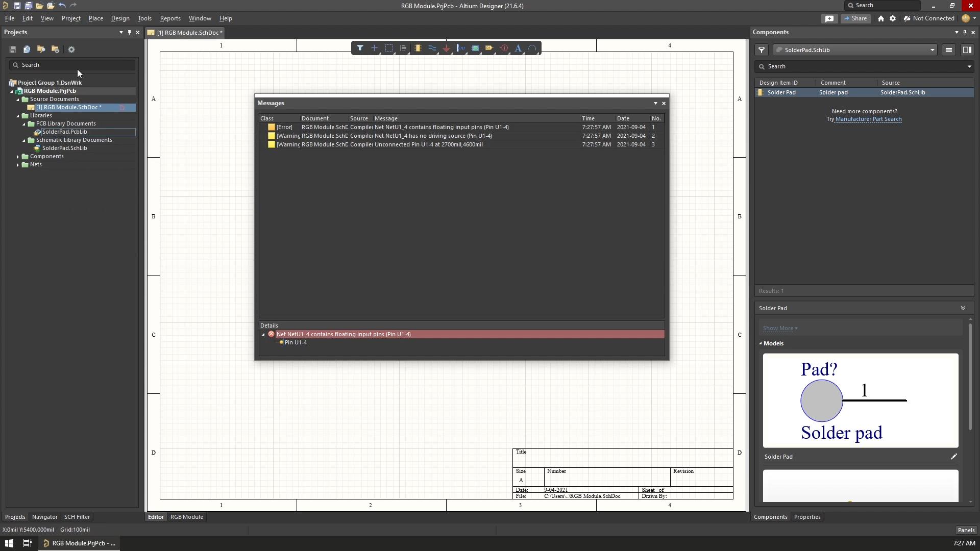Choose the Place Arc drawing tool
Image resolution: width=980 pixels, height=551 pixels.
(532, 48)
